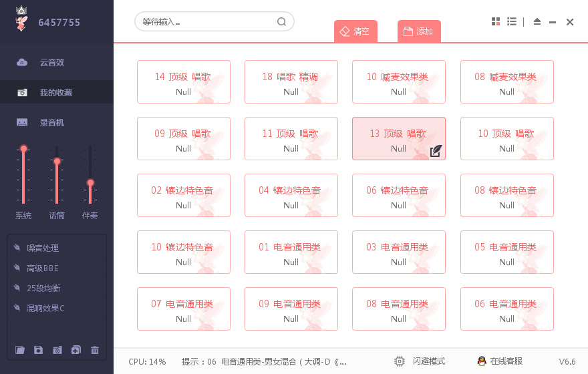
Task: Toggle the 噪音处理 effect plug
Action: coord(17,248)
